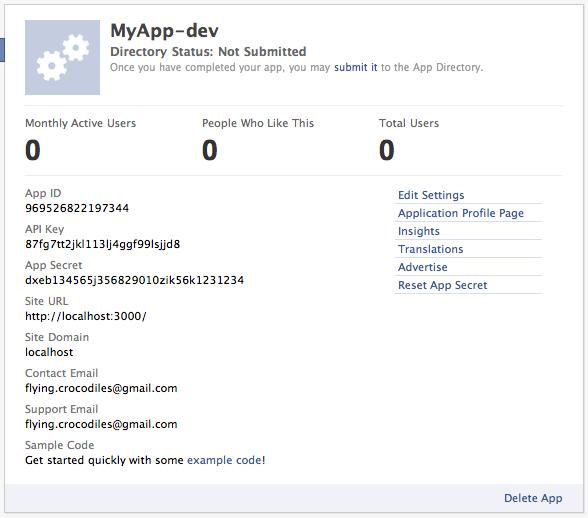Click the Total Users label
Image resolution: width=588 pixels, height=518 pixels.
coord(409,123)
